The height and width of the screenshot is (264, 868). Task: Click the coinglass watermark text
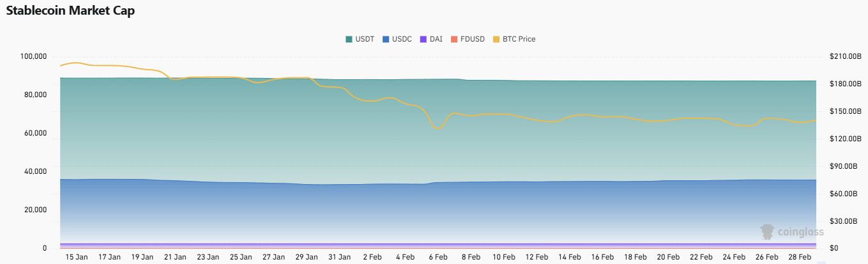(x=800, y=233)
